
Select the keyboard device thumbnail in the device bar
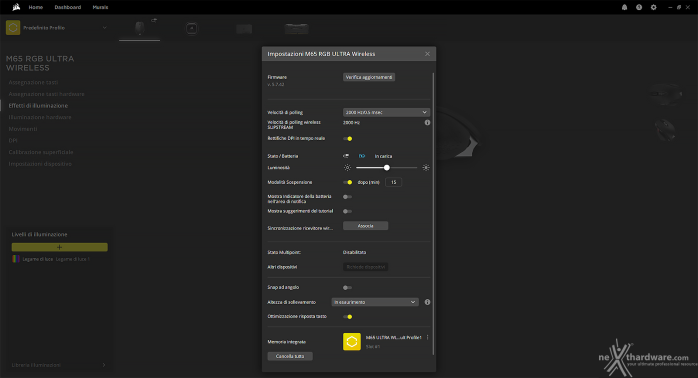(x=296, y=29)
